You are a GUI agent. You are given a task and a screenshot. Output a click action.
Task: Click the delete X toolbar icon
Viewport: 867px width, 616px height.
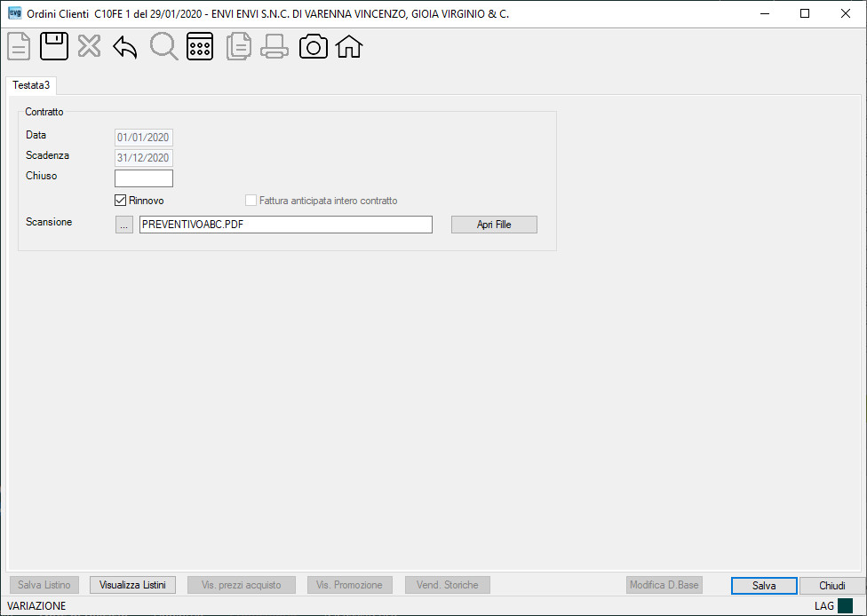(x=89, y=46)
